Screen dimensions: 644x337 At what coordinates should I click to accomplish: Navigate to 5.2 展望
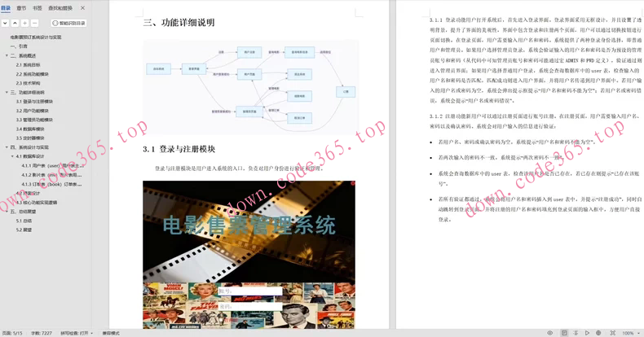click(x=24, y=230)
